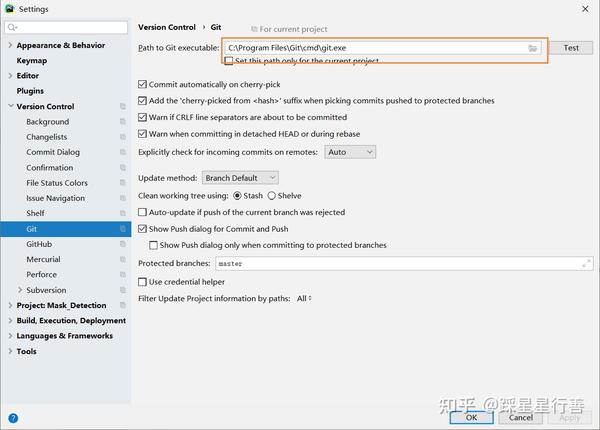Select Commit Dialog settings
This screenshot has width=600, height=430.
[x=53, y=152]
